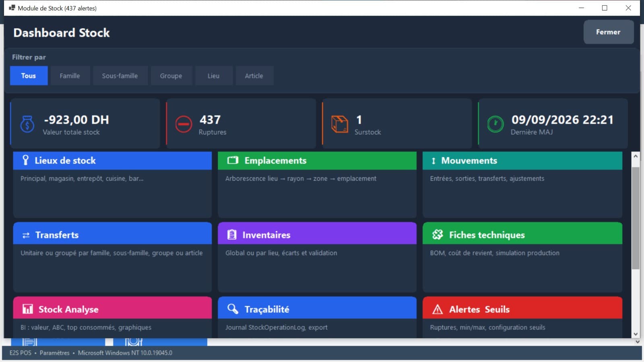
Task: Click the chart icon on Stock Analyse
Action: (28, 309)
